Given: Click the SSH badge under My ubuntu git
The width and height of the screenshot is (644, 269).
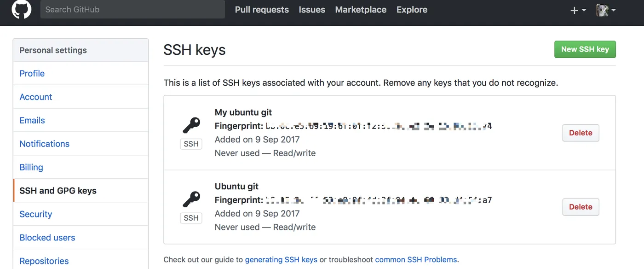Looking at the screenshot, I should pyautogui.click(x=191, y=144).
